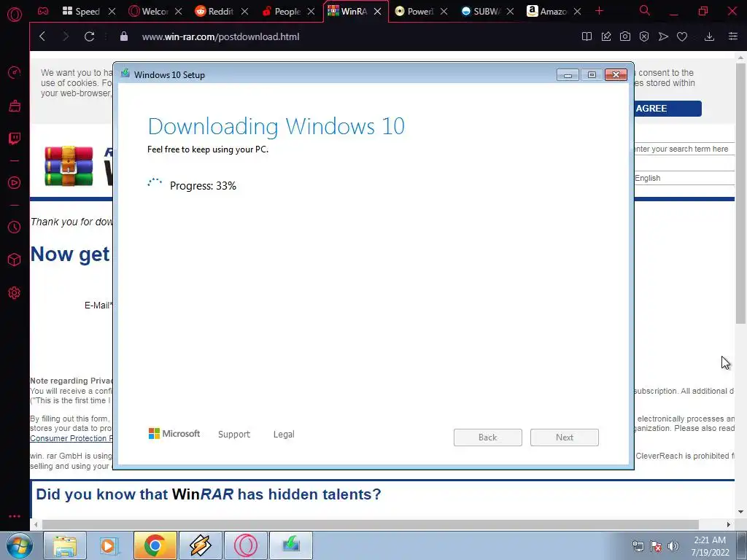Open Twitch panel in Opera sidebar
The width and height of the screenshot is (747, 560).
point(15,139)
